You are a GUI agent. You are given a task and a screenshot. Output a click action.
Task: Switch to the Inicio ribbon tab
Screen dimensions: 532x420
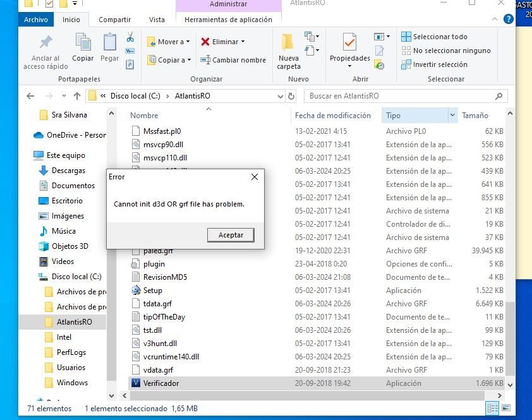(x=71, y=20)
